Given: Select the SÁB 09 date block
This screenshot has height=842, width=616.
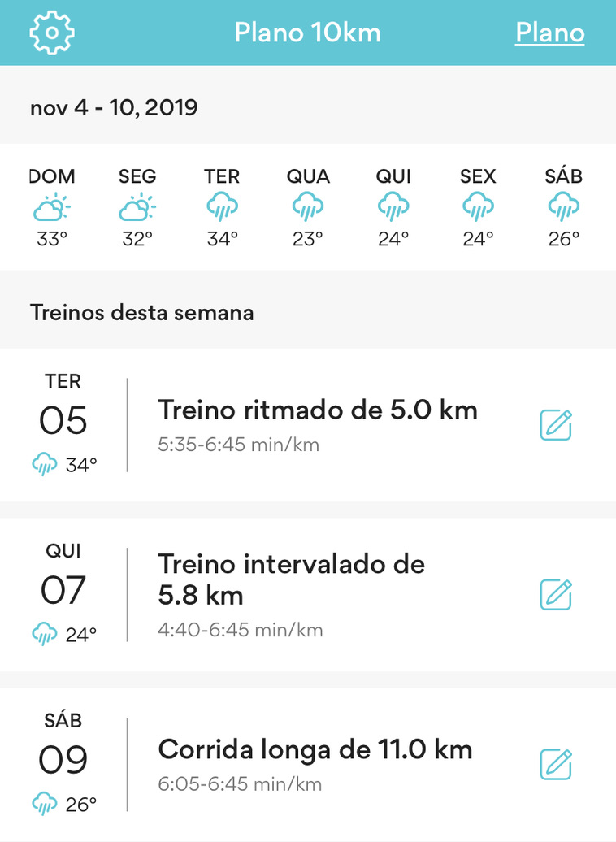Looking at the screenshot, I should pyautogui.click(x=63, y=764).
